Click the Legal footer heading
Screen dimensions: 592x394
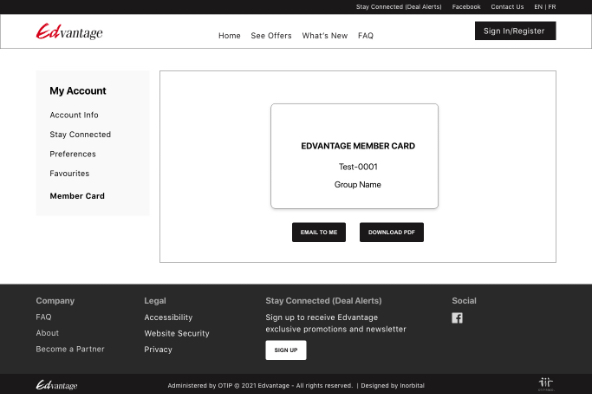[x=155, y=301]
